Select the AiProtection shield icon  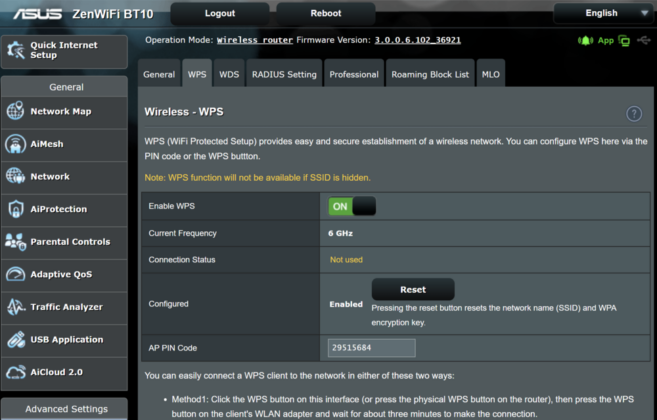tap(16, 209)
